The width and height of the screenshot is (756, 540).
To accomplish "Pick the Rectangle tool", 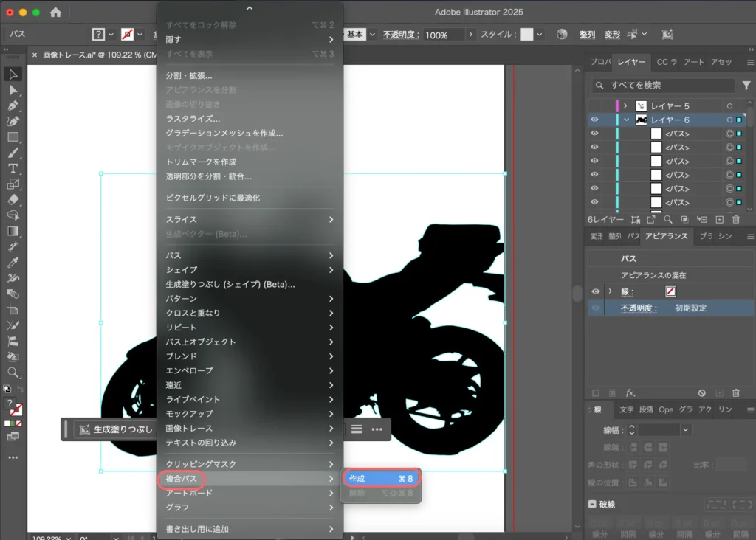I will [x=13, y=136].
